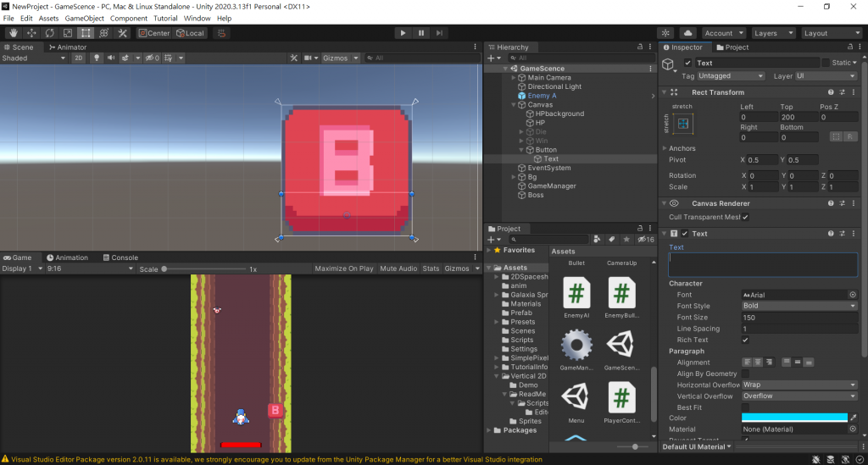Image resolution: width=868 pixels, height=465 pixels.
Task: Check the Static checkbox
Action: [826, 63]
